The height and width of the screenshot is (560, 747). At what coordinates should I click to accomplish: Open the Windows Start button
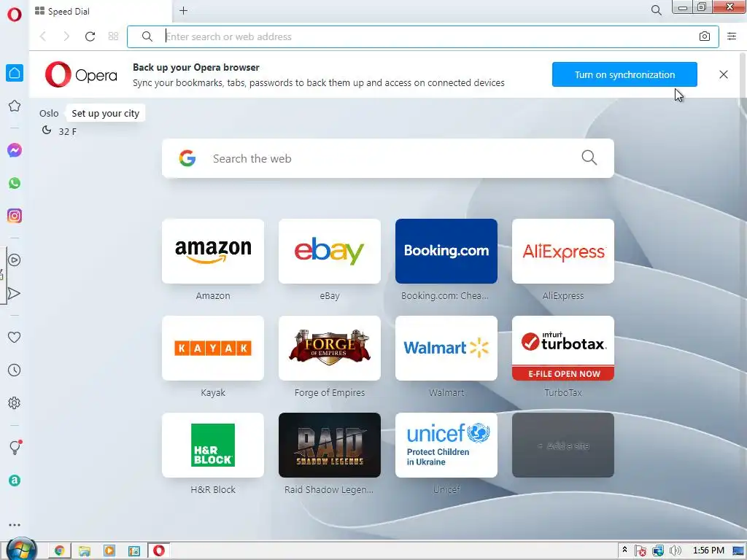tap(20, 550)
